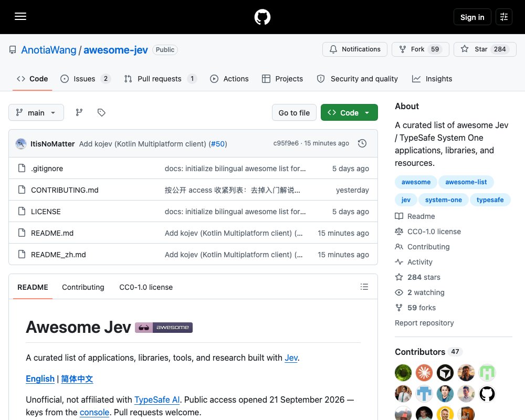525x420 pixels.
Task: Open the README.md commit message link
Action: coord(234,233)
